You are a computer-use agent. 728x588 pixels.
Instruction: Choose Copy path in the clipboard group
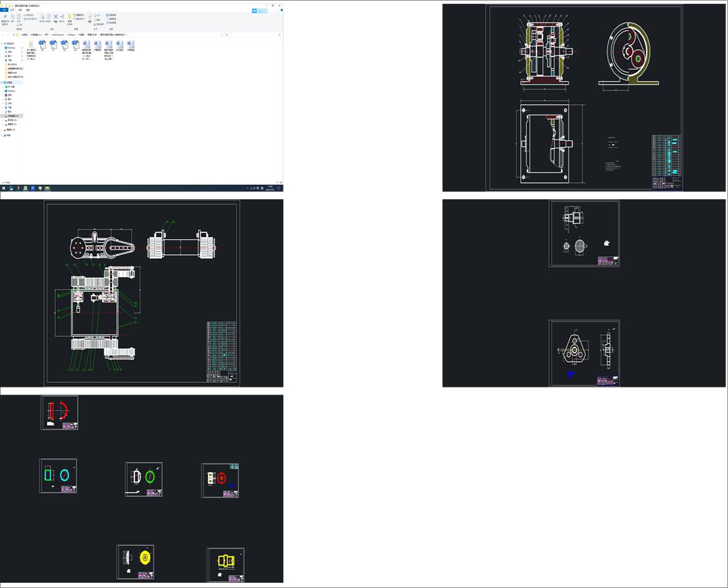coord(29,15)
